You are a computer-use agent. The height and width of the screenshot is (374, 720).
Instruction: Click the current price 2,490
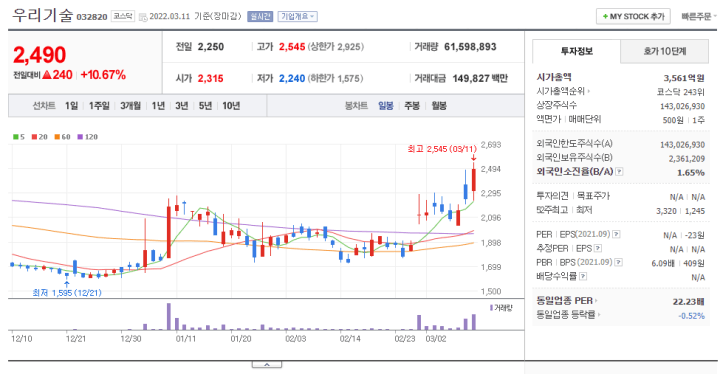(40, 55)
